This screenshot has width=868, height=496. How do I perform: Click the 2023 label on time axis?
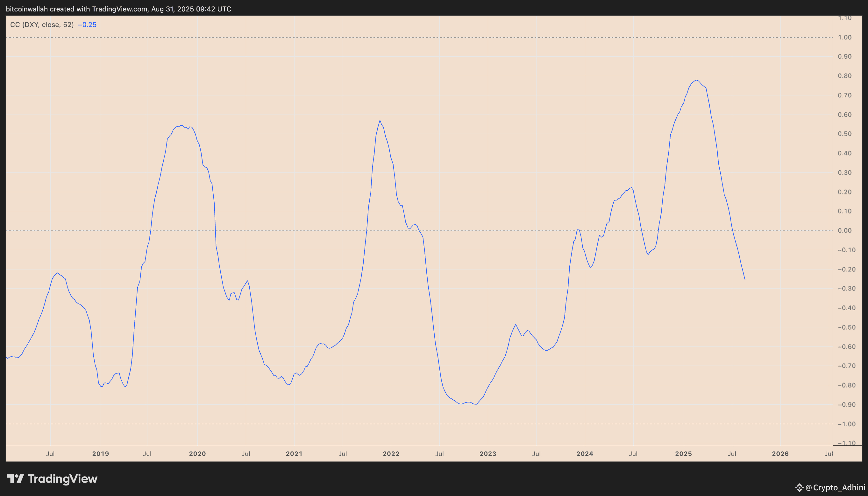(488, 454)
